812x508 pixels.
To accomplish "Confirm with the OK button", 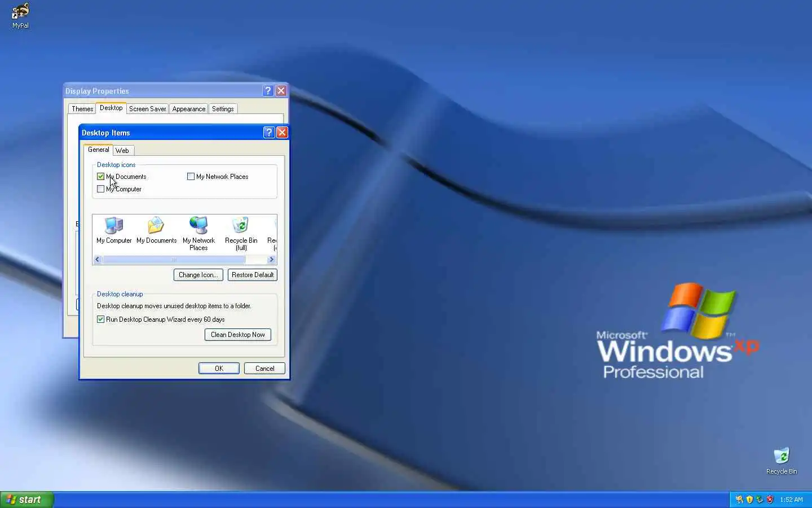I will pyautogui.click(x=219, y=369).
